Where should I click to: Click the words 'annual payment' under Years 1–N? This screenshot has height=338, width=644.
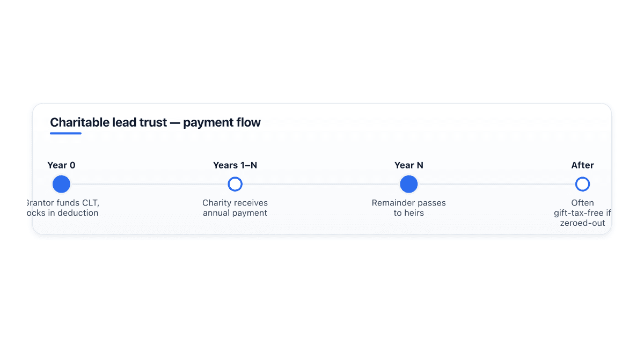[235, 213]
